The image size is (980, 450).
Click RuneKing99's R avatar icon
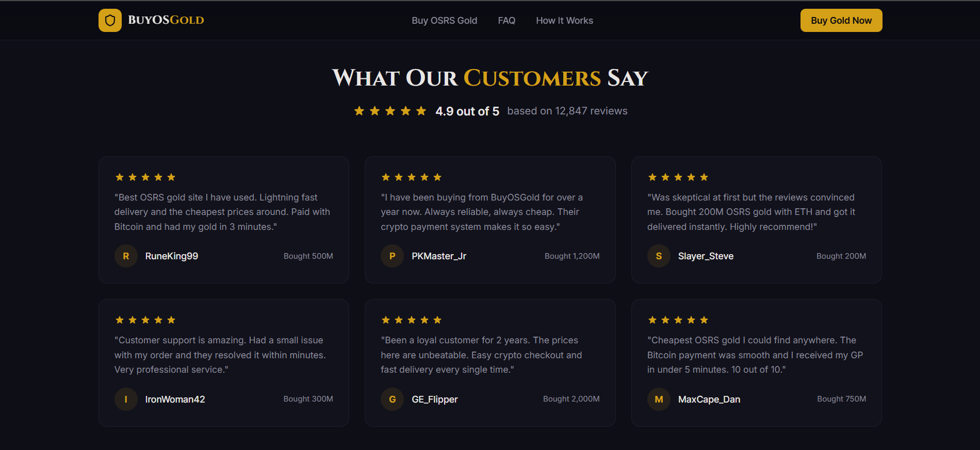point(126,256)
